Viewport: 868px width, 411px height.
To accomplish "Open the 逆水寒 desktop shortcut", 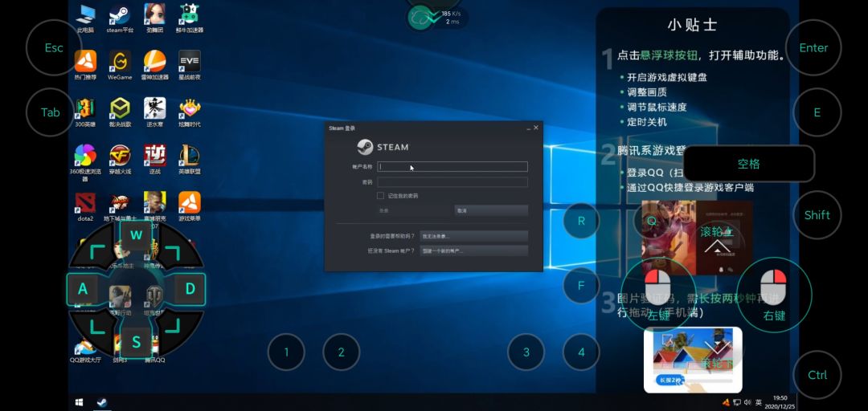I will click(x=154, y=112).
